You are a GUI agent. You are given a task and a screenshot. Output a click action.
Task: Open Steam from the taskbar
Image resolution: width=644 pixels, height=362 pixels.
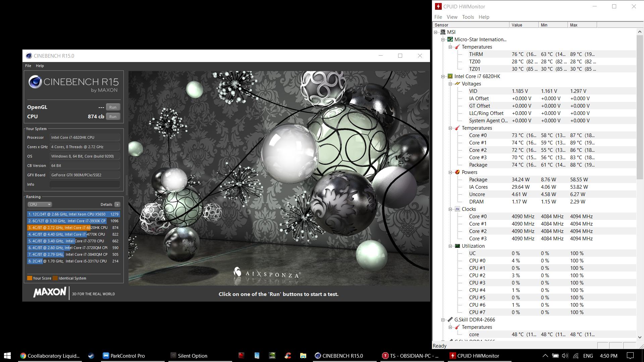(x=91, y=356)
